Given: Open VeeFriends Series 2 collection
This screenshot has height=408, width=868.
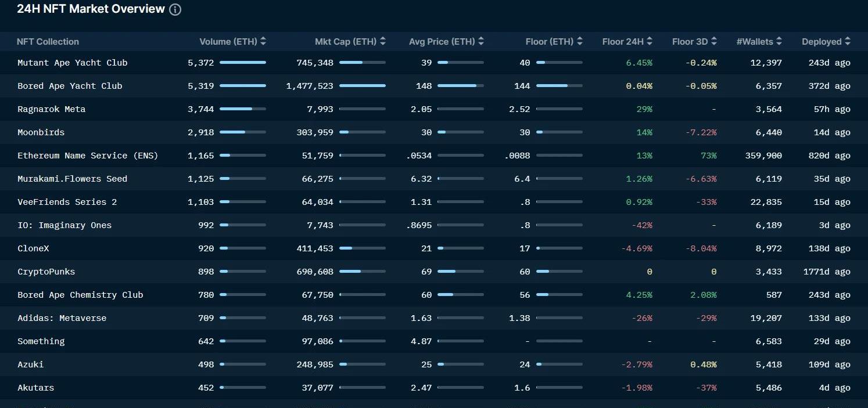Looking at the screenshot, I should pos(67,202).
